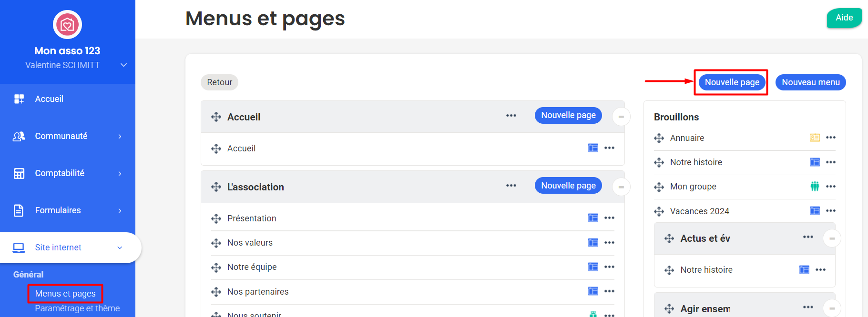Click the page type icon for Notre équipe
868x317 pixels.
tap(593, 267)
